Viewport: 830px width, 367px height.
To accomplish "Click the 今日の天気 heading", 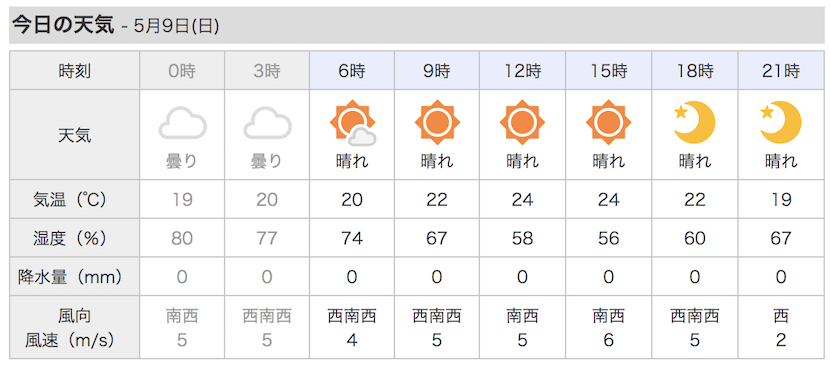I will (x=64, y=25).
